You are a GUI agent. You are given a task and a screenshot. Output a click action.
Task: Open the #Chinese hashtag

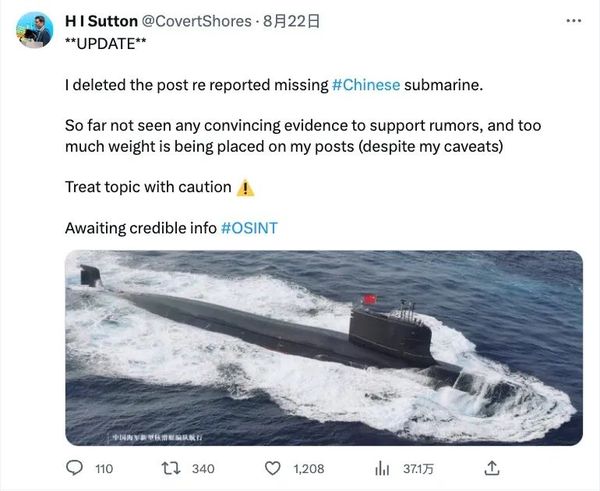point(366,84)
